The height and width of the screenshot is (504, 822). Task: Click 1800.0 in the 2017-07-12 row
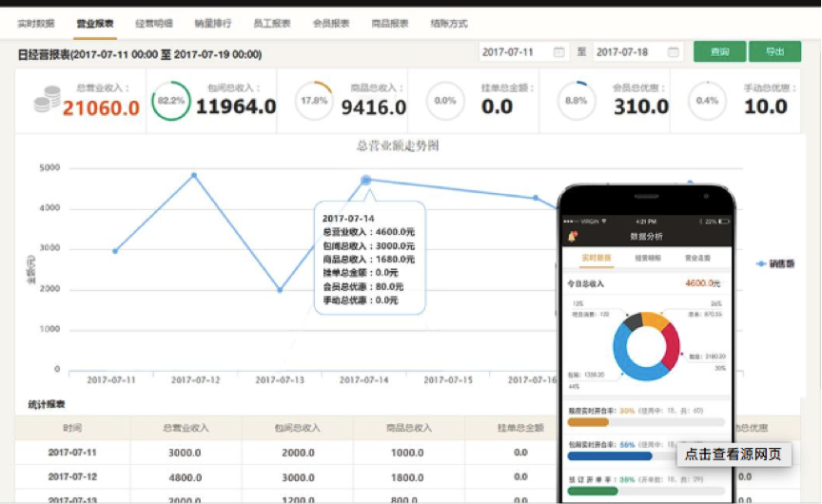tap(407, 477)
